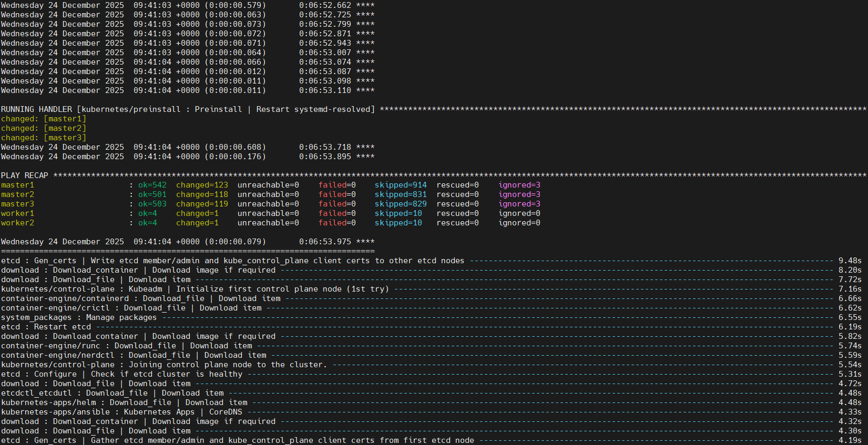Image resolution: width=868 pixels, height=445 pixels.
Task: Click the "0:06:53.975" elapsed timestamp
Action: [325, 242]
